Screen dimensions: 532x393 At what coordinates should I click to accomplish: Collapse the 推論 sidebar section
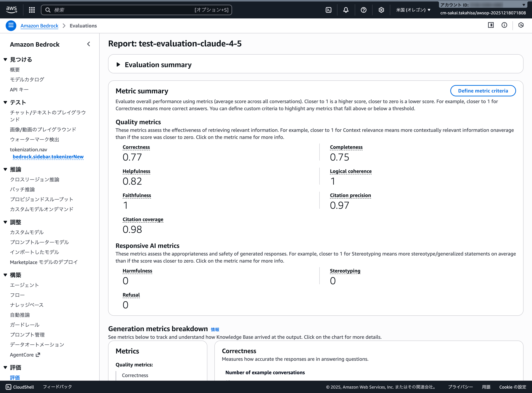(5, 169)
